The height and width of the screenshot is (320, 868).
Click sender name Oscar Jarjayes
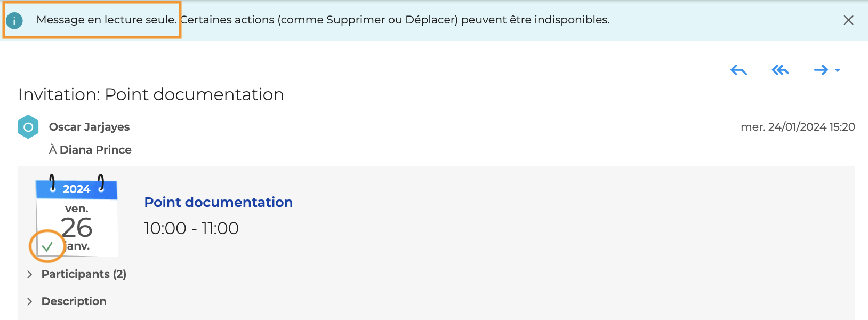click(89, 127)
